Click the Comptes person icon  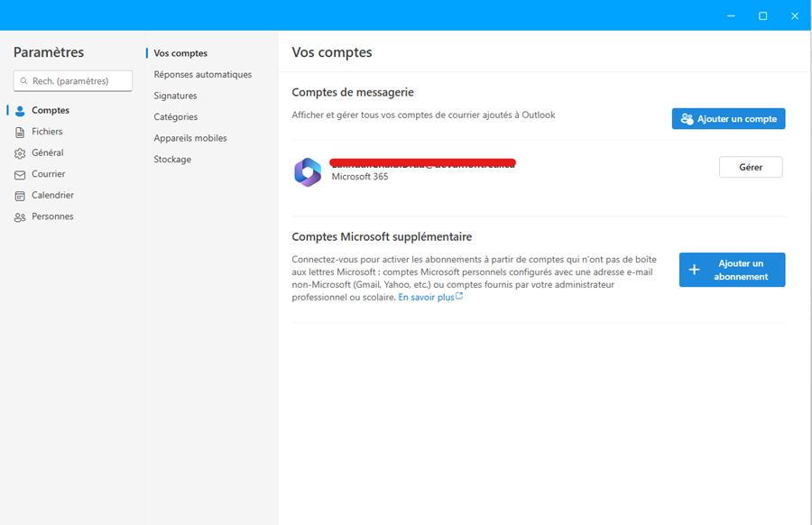coord(20,111)
